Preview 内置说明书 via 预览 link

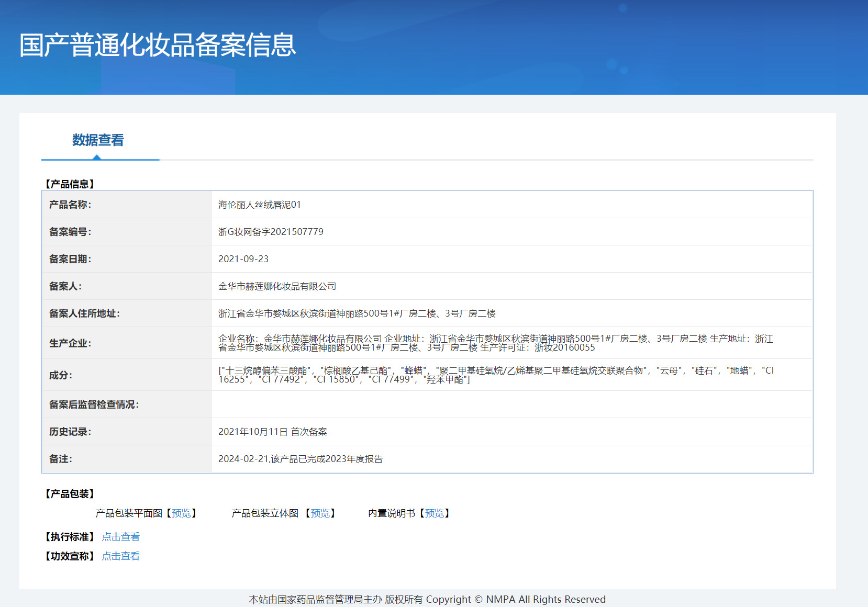point(435,513)
